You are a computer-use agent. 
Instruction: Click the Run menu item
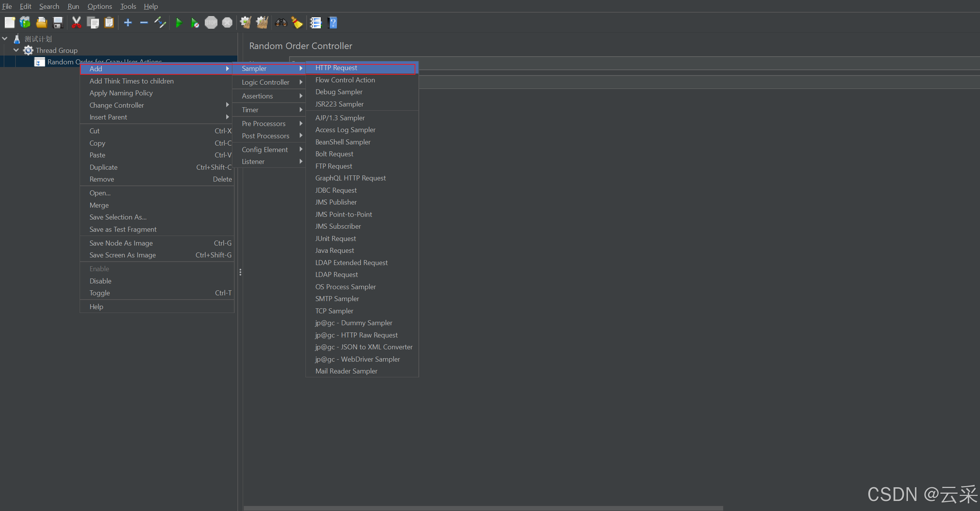[74, 6]
